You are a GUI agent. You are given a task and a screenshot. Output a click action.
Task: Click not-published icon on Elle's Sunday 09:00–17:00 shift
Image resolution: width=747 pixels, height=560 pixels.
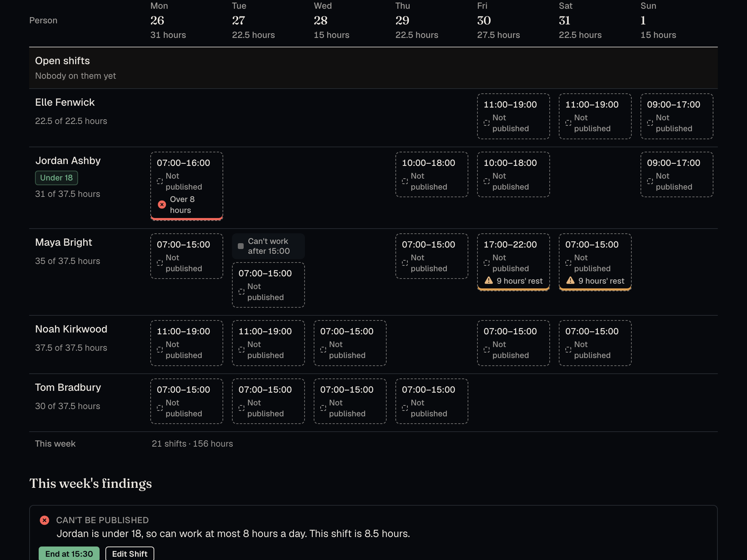pyautogui.click(x=650, y=123)
